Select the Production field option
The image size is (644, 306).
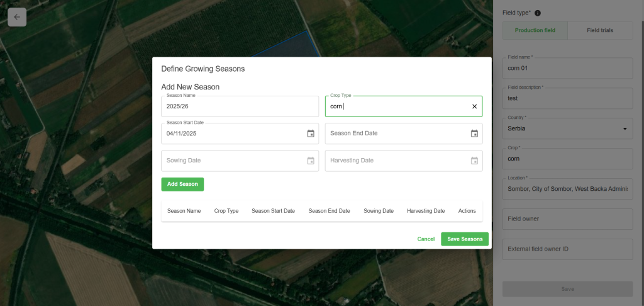(535, 30)
